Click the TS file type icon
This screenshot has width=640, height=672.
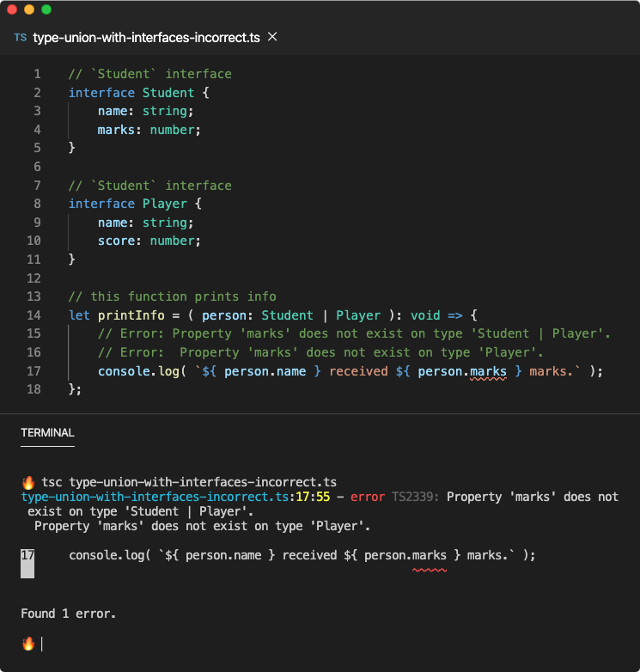coord(20,38)
